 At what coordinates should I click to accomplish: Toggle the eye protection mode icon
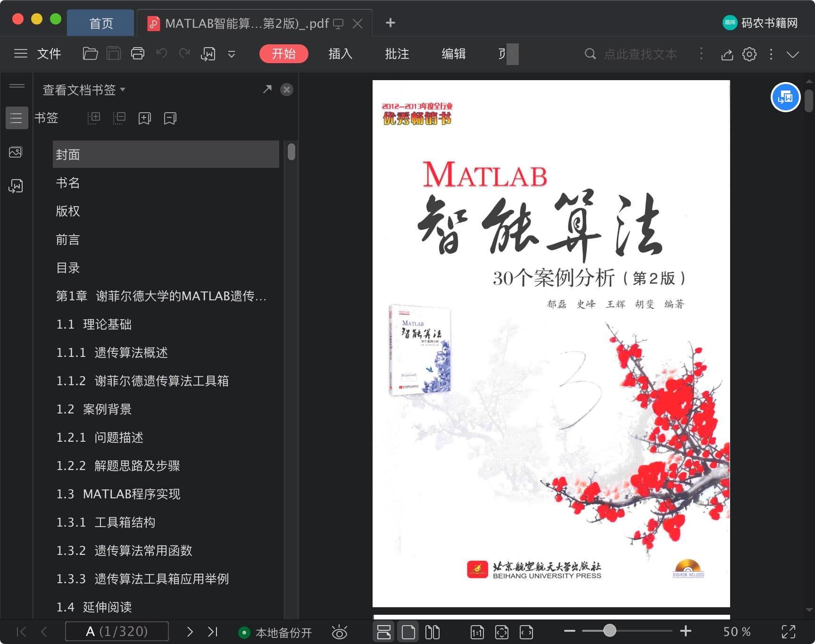(340, 632)
